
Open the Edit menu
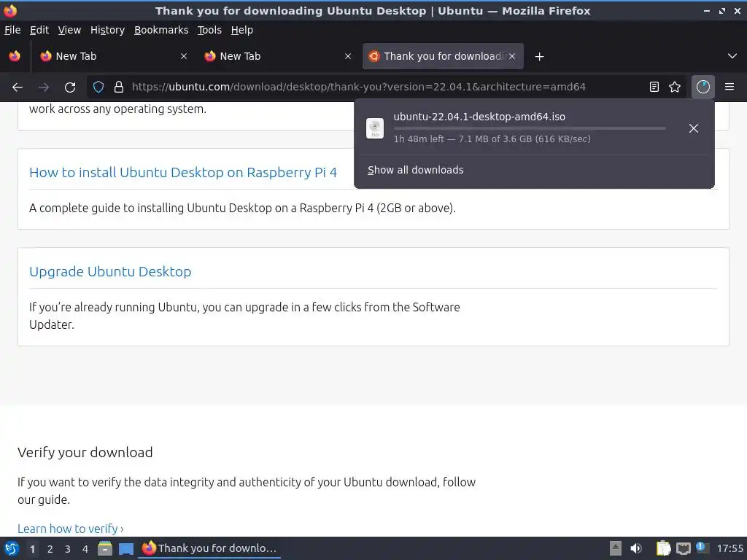click(x=39, y=30)
